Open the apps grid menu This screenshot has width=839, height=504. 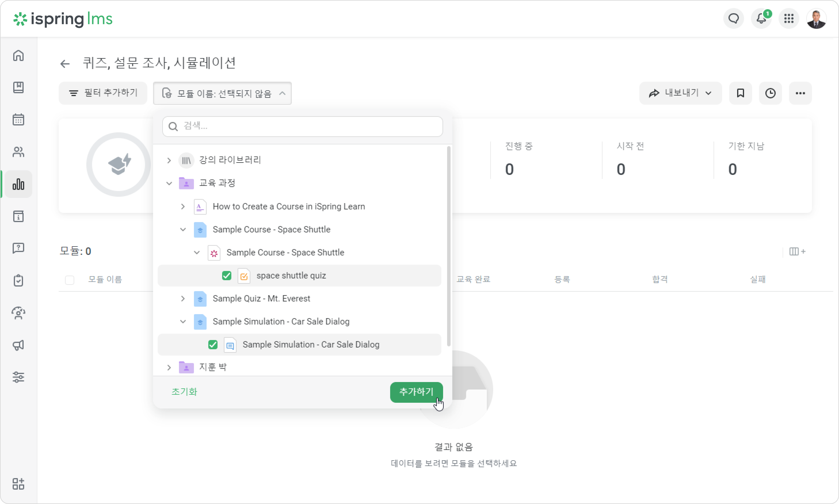point(789,18)
